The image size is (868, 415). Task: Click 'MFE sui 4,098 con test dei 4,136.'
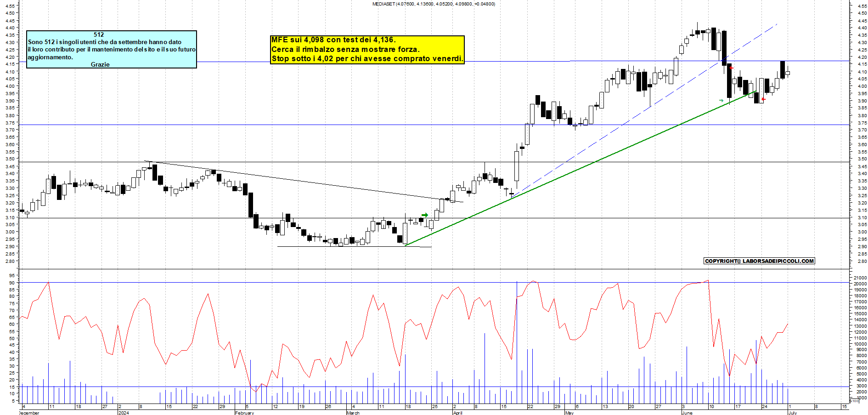point(333,40)
